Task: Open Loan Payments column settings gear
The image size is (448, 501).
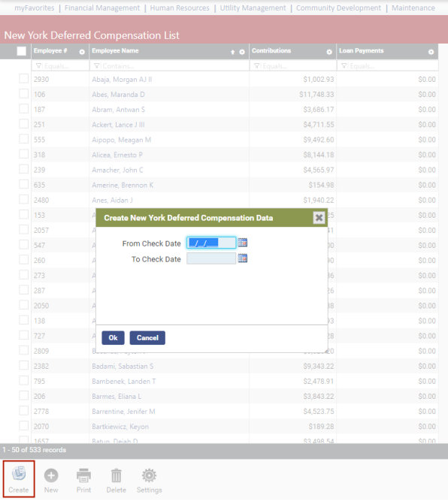Action: pyautogui.click(x=431, y=52)
